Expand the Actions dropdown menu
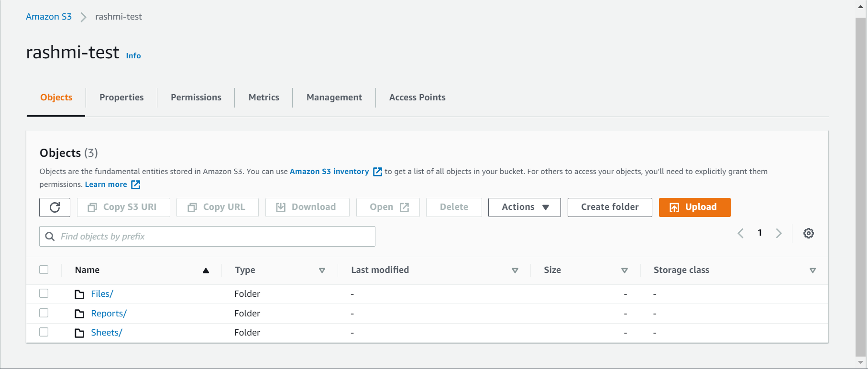This screenshot has width=868, height=369. [524, 207]
